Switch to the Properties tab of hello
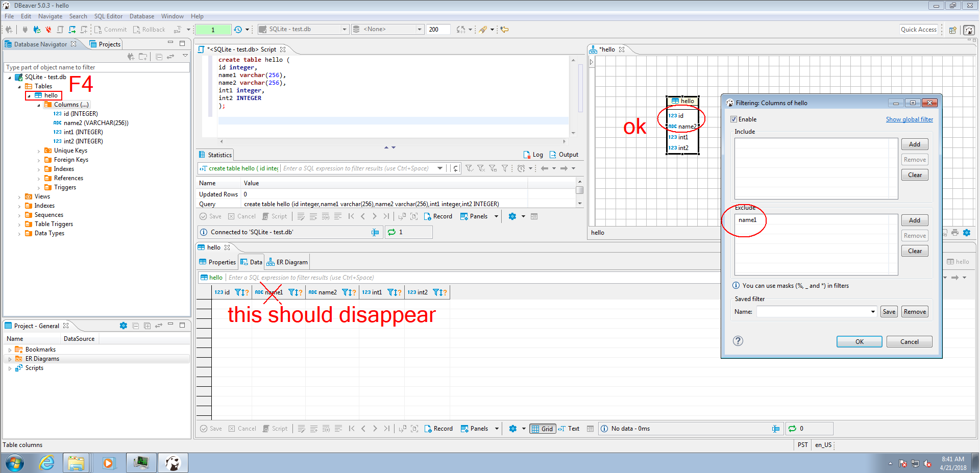Viewport: 980px width, 473px height. (x=217, y=262)
